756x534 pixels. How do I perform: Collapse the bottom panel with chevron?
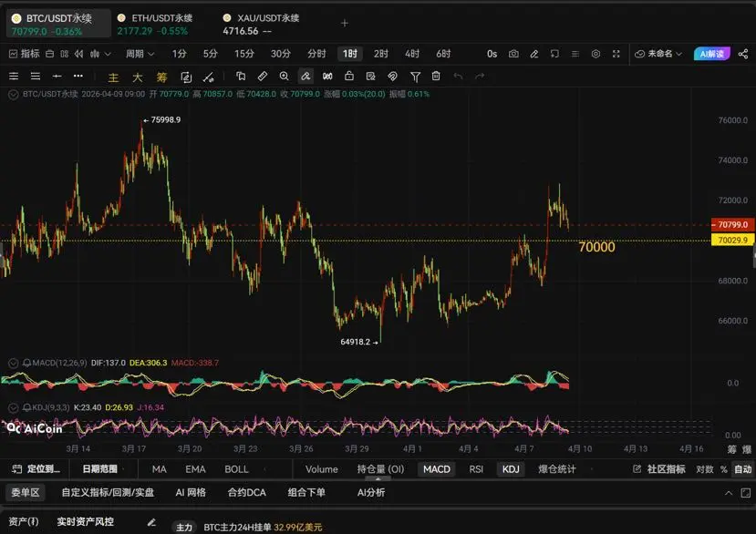729,493
